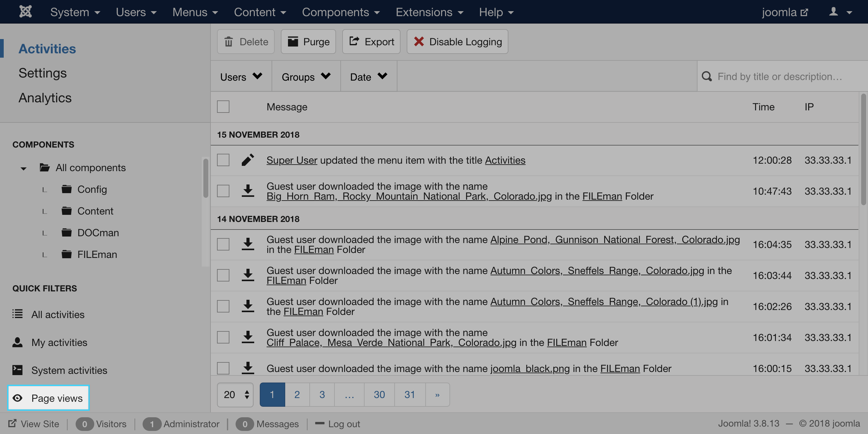Click the activity list vertical scrollbar
868x434 pixels.
coord(863,149)
